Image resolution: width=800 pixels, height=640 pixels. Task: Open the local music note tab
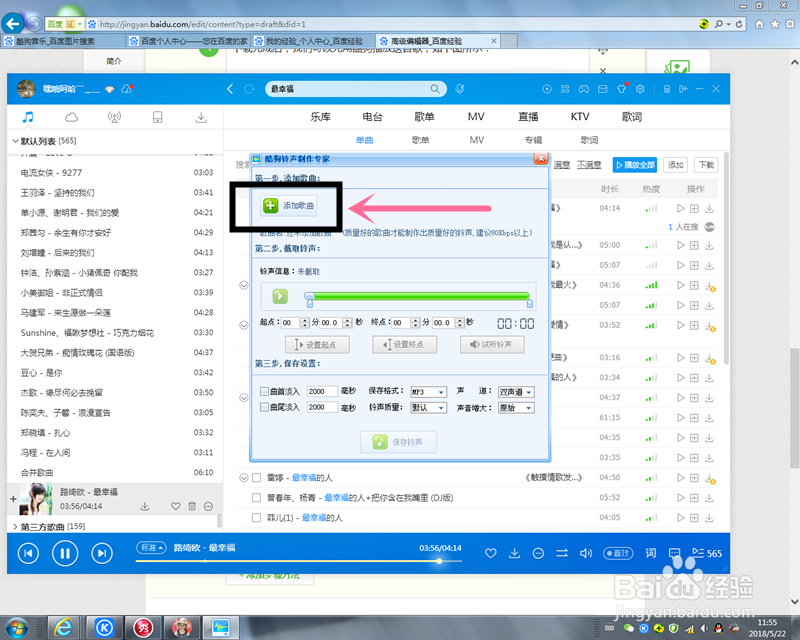[28, 117]
